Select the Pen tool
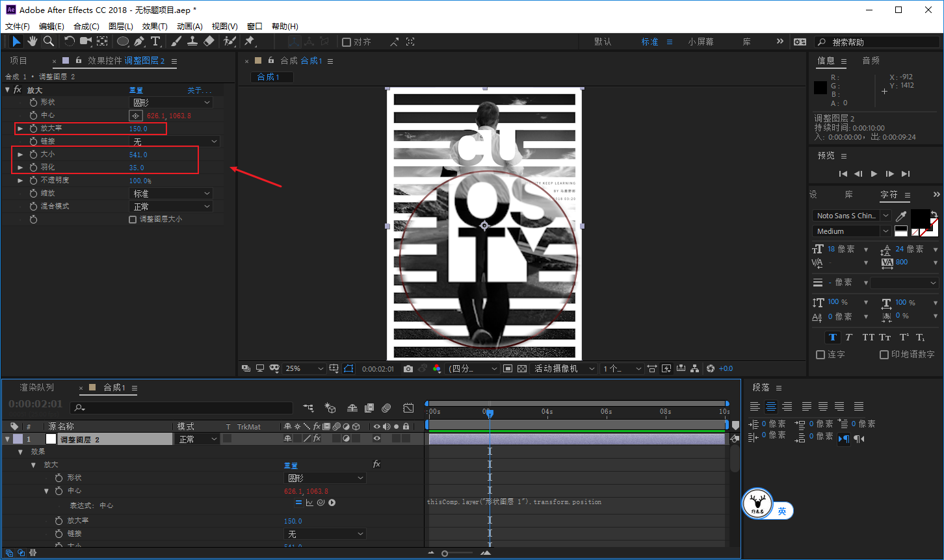This screenshot has height=560, width=944. tap(139, 41)
